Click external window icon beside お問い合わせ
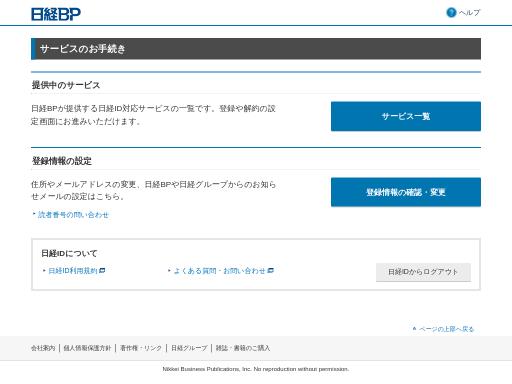The image size is (512, 384). point(271,271)
